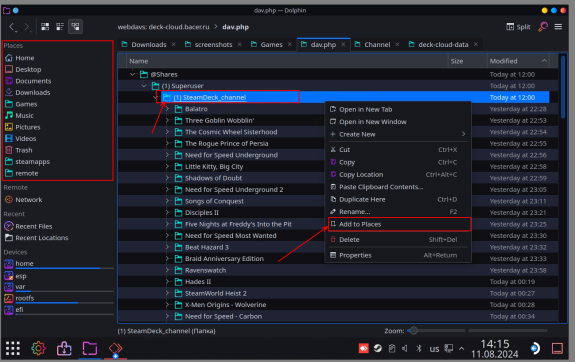Switch to Details view mode
575x362 pixels.
tap(76, 26)
